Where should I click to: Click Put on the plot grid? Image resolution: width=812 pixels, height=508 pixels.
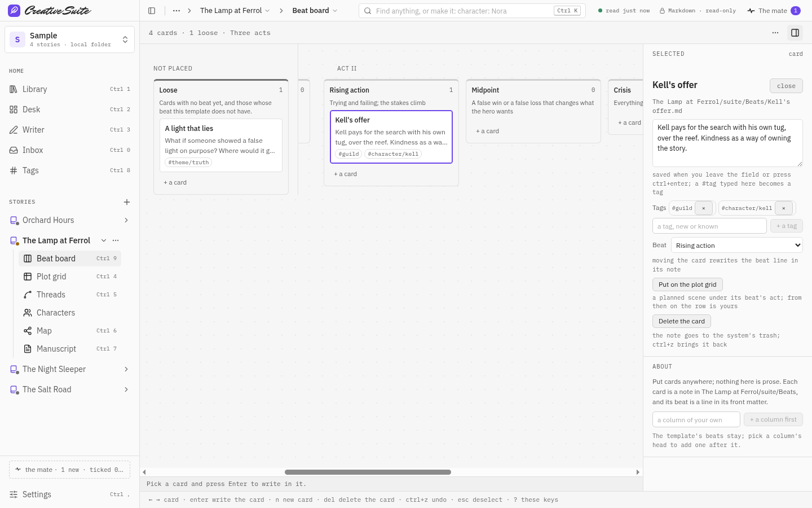point(687,284)
